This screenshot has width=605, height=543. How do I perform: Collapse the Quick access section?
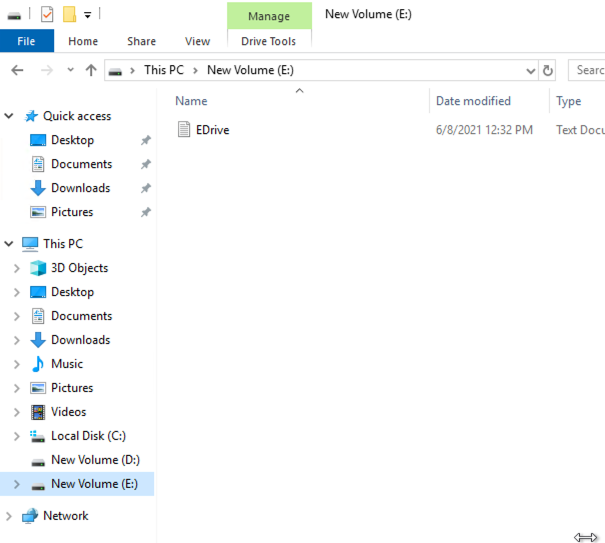pyautogui.click(x=9, y=116)
